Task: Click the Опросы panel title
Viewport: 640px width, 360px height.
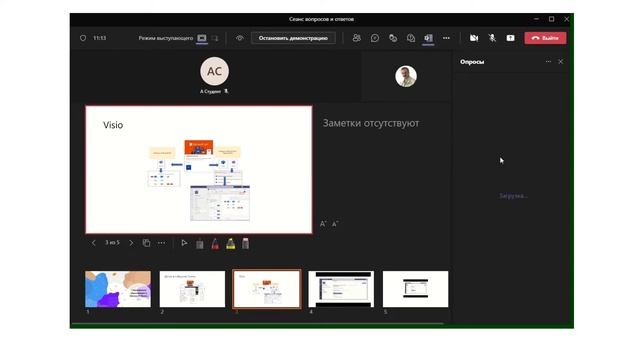Action: pyautogui.click(x=472, y=62)
